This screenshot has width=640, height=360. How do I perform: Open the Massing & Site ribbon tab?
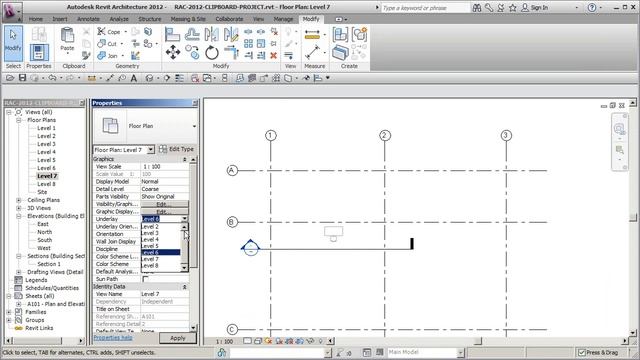coord(188,19)
